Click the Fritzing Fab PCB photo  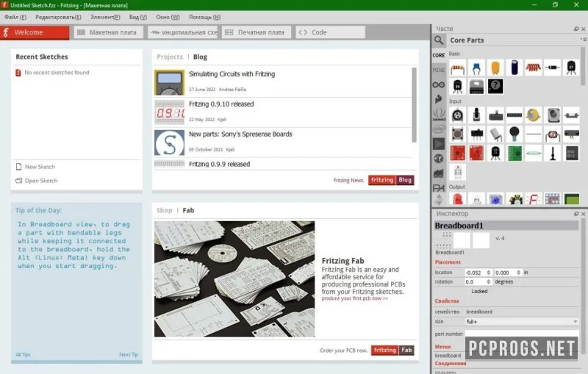point(234,278)
